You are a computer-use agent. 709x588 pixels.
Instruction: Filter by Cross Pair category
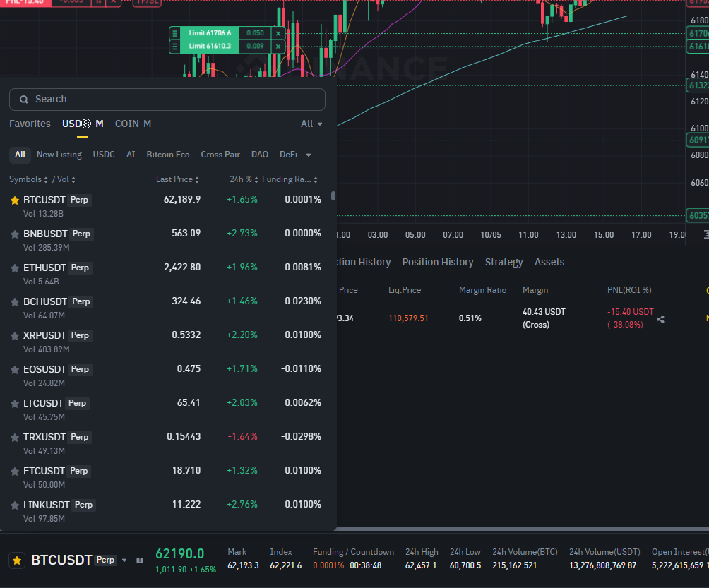(x=220, y=155)
